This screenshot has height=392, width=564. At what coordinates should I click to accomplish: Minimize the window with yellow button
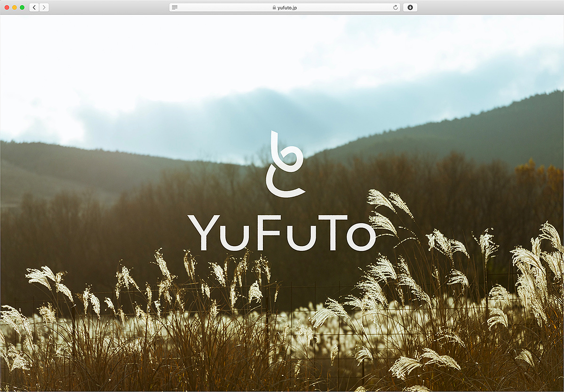pos(15,7)
